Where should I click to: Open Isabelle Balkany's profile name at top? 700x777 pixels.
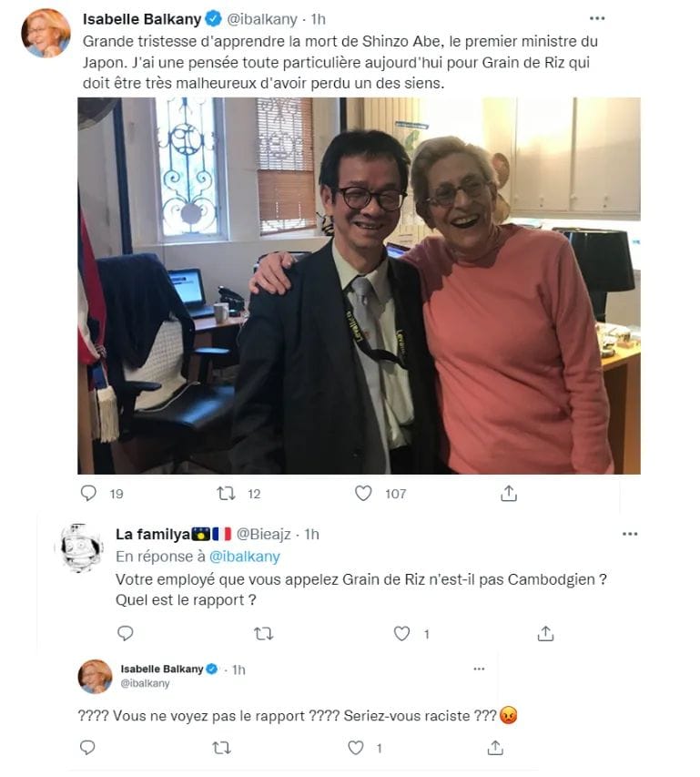[x=142, y=19]
